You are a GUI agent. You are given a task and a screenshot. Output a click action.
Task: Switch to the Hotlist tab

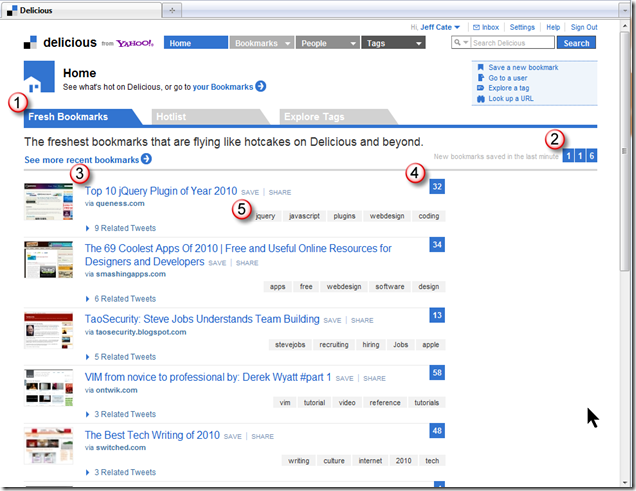click(x=209, y=117)
